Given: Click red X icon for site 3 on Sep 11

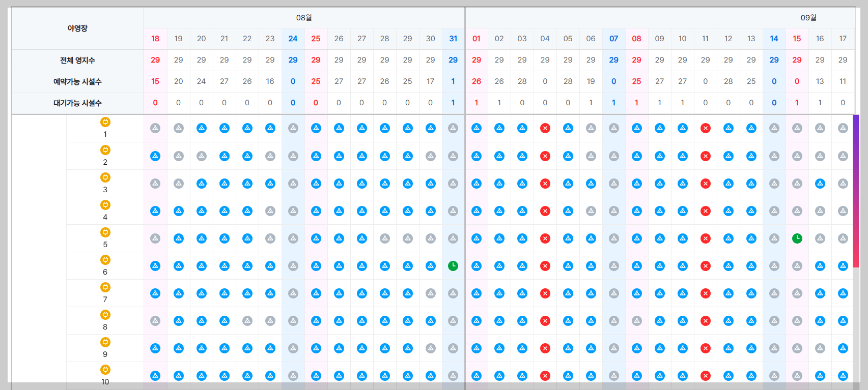Looking at the screenshot, I should (x=706, y=184).
